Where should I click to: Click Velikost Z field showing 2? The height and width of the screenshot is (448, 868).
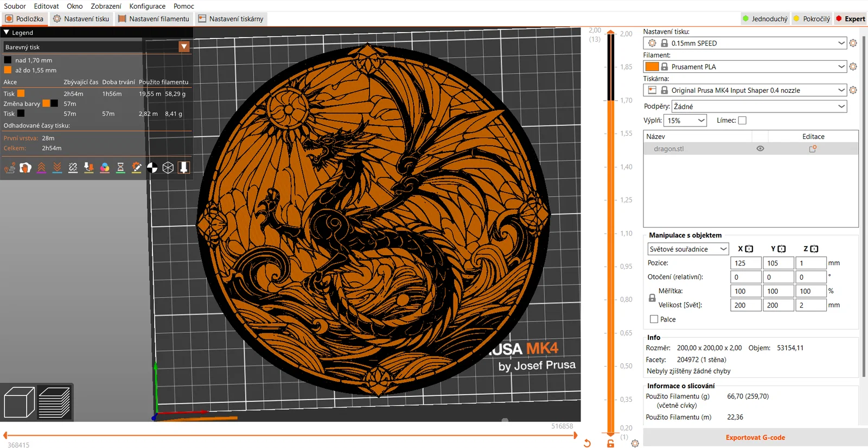pos(811,305)
